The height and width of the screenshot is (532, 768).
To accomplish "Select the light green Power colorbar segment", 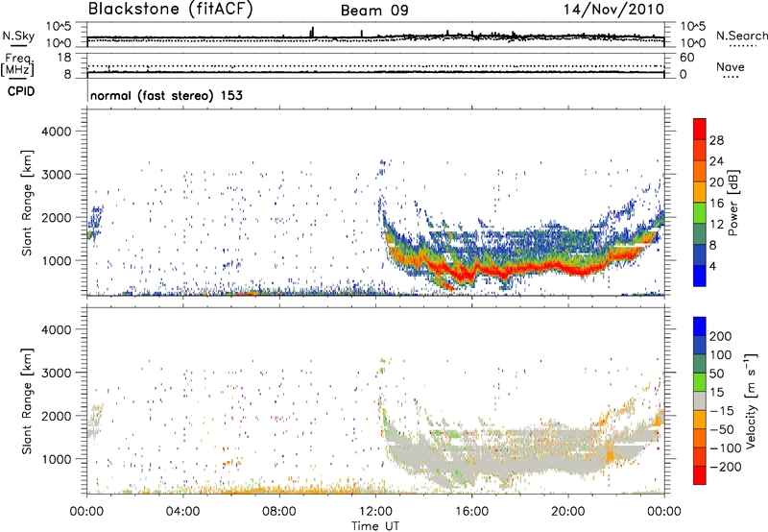I will (x=700, y=213).
